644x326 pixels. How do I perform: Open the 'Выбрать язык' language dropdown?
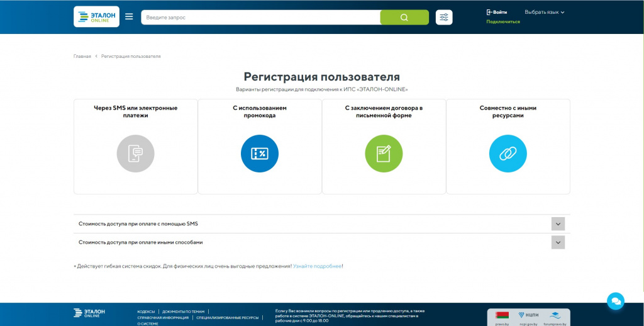pyautogui.click(x=545, y=13)
